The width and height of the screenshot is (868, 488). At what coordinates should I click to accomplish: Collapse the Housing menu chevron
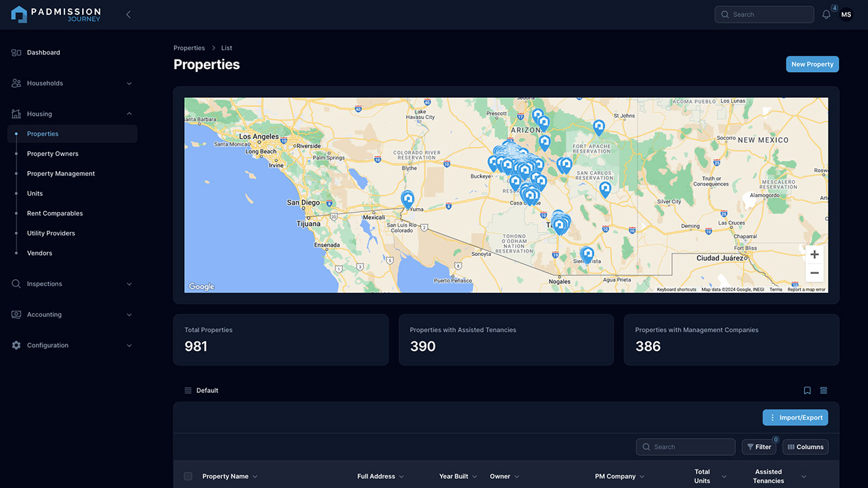[x=129, y=114]
